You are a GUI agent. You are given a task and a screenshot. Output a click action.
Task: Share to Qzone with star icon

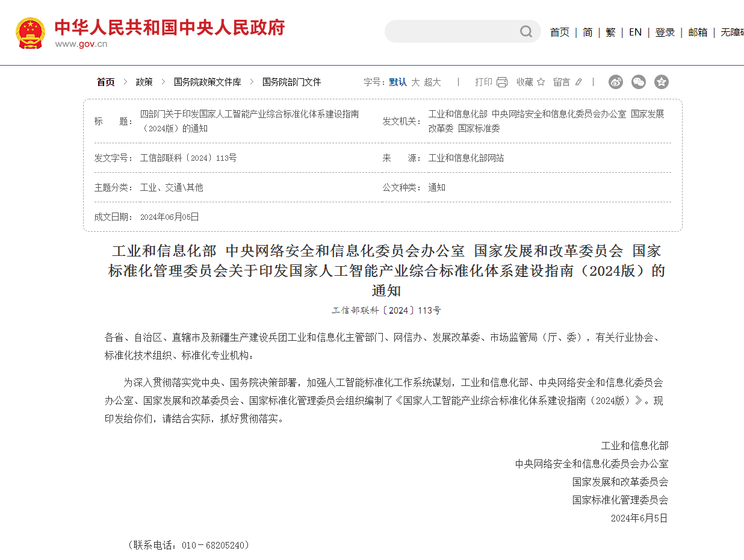[661, 82]
